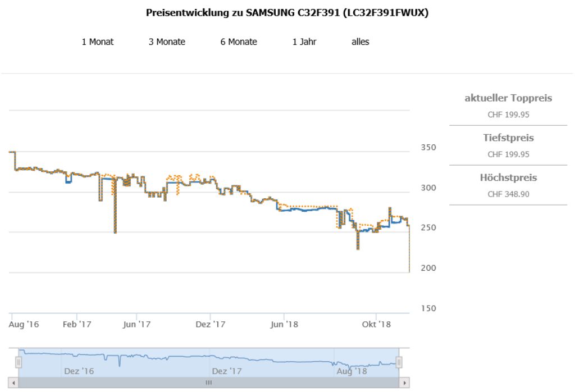Click the aktueller Toppreis heading
Viewport: 575px width, 392px height.
click(x=508, y=98)
